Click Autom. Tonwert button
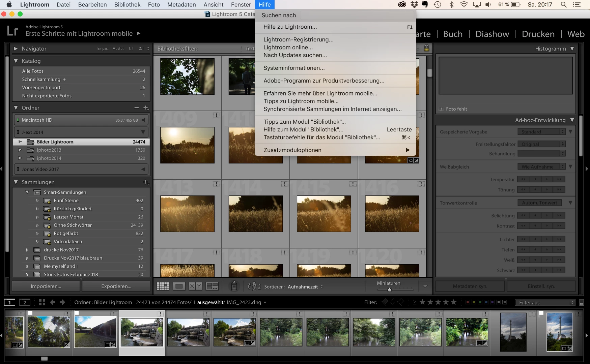The height and width of the screenshot is (364, 590). tap(540, 203)
